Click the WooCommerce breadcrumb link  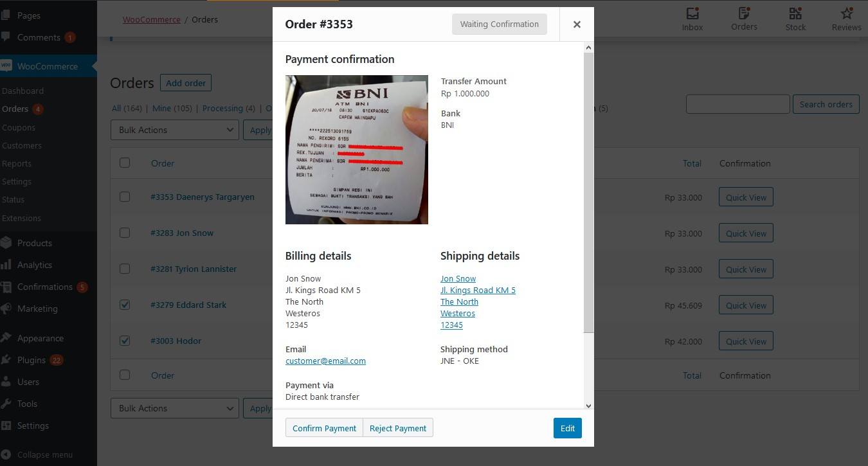(152, 19)
